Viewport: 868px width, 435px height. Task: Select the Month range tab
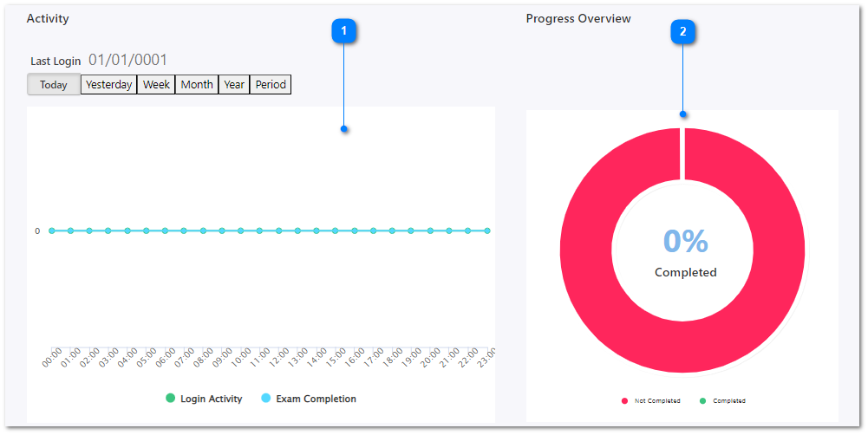click(197, 85)
